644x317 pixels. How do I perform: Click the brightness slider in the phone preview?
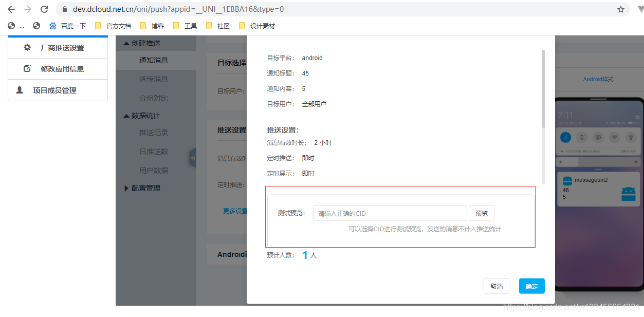click(598, 161)
